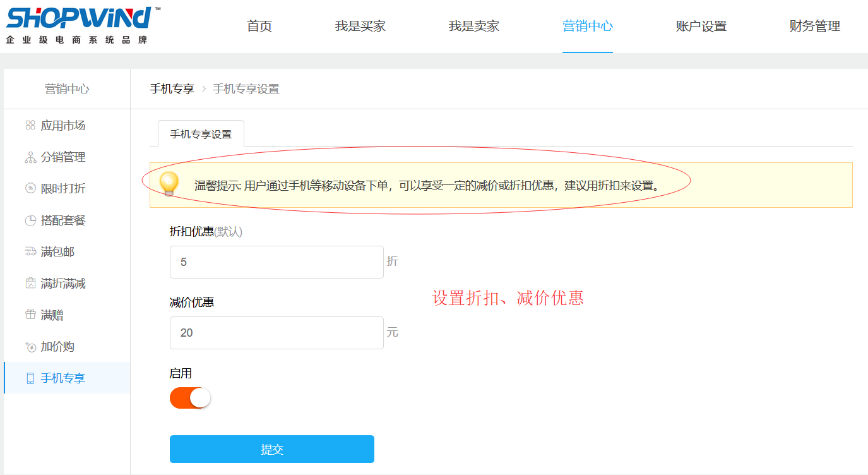The image size is (868, 475).
Task: Click the 折扣优惠 input field
Action: click(276, 262)
